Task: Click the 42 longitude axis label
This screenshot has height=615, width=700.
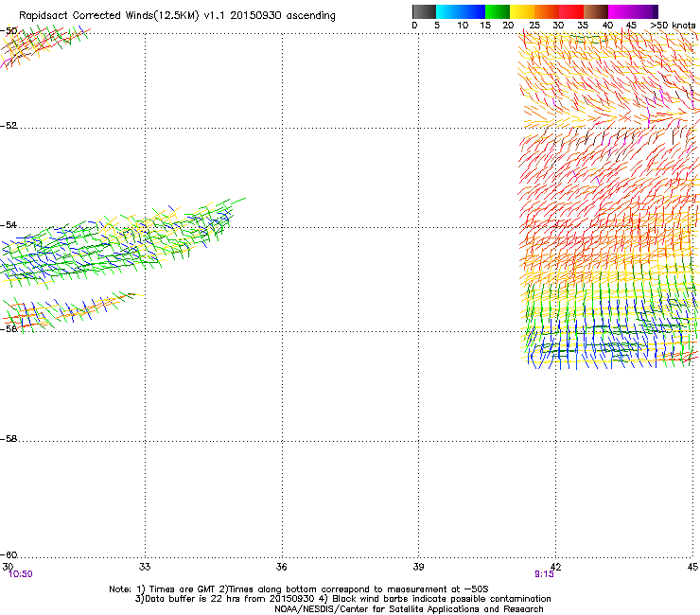Action: [556, 567]
